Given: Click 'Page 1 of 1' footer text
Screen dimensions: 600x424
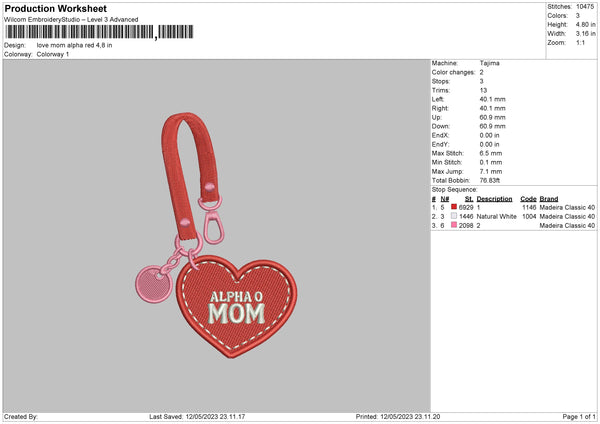Looking at the screenshot, I should click(579, 417).
